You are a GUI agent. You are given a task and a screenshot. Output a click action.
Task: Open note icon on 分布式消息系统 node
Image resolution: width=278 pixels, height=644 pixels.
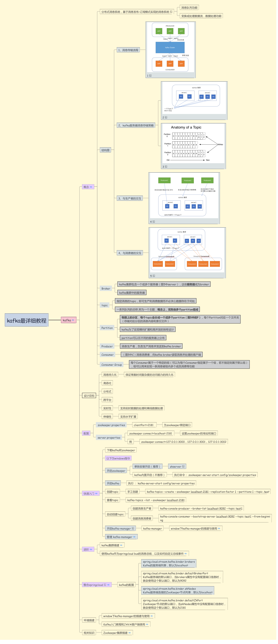click(x=172, y=12)
